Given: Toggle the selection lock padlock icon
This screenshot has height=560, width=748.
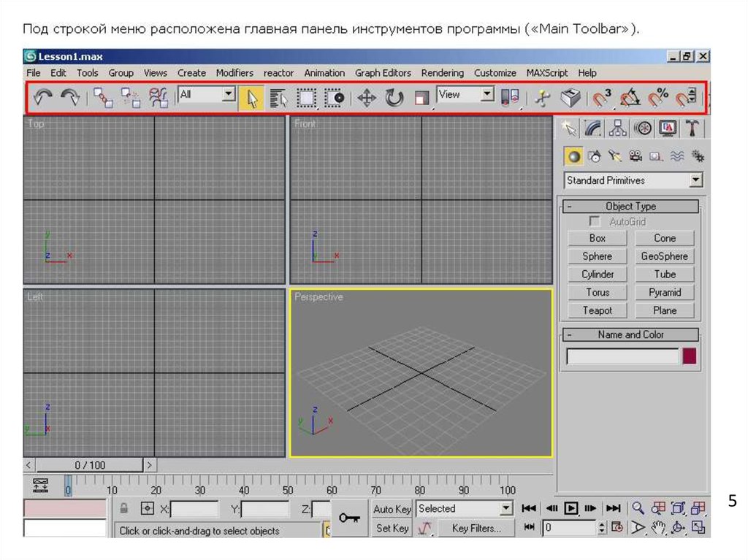Looking at the screenshot, I should (x=125, y=509).
